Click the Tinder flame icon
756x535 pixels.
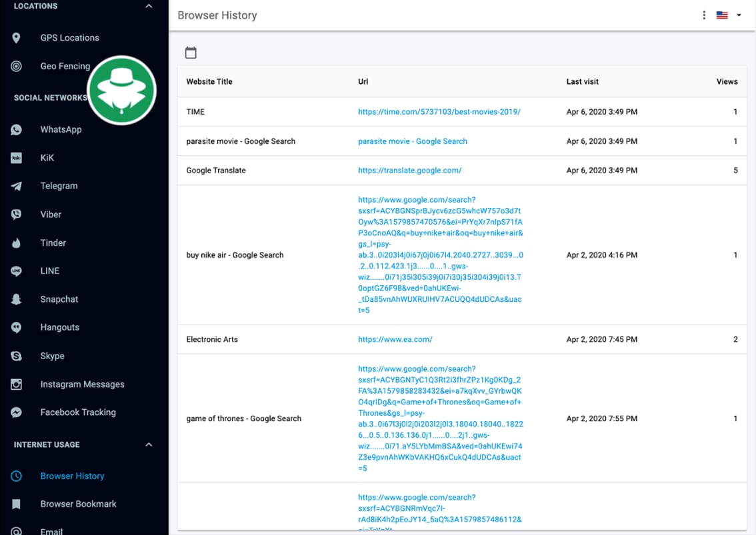[x=17, y=243]
